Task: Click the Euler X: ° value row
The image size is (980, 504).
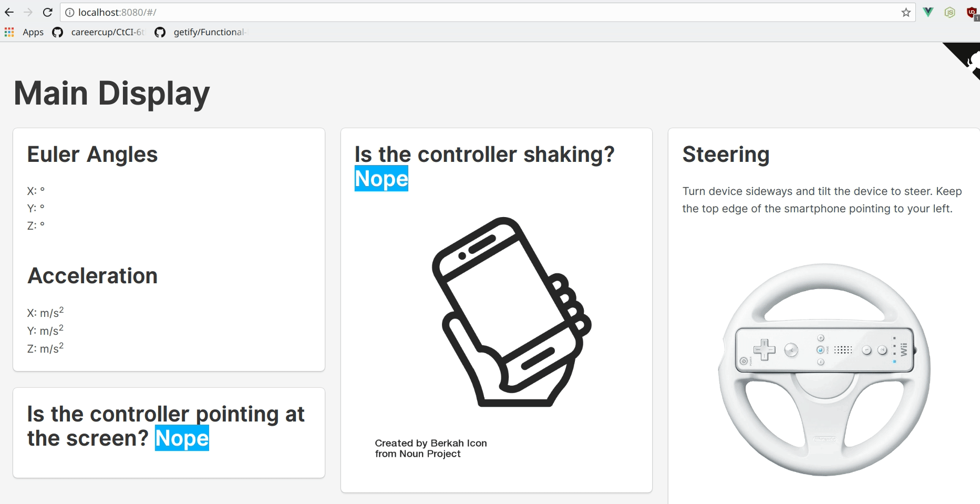Action: [x=36, y=191]
